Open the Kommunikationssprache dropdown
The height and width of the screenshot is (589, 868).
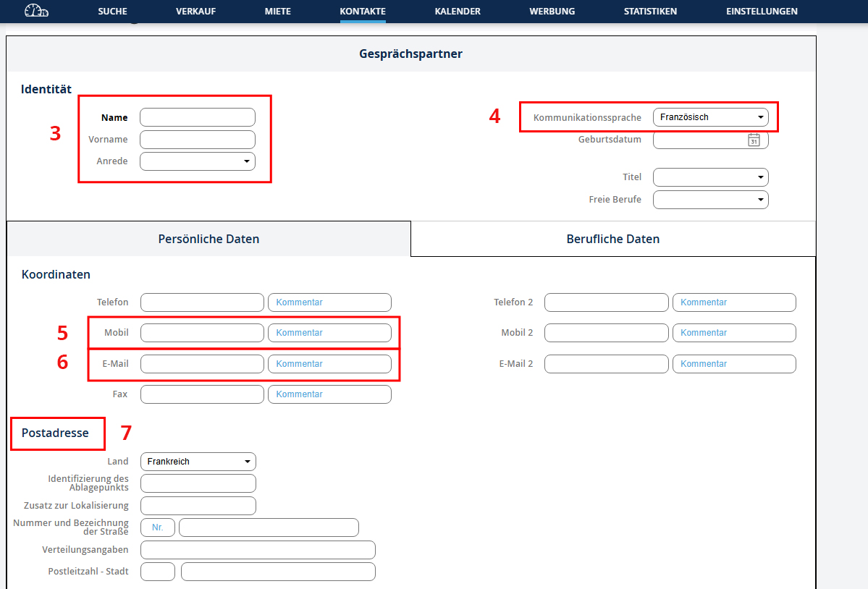(710, 117)
